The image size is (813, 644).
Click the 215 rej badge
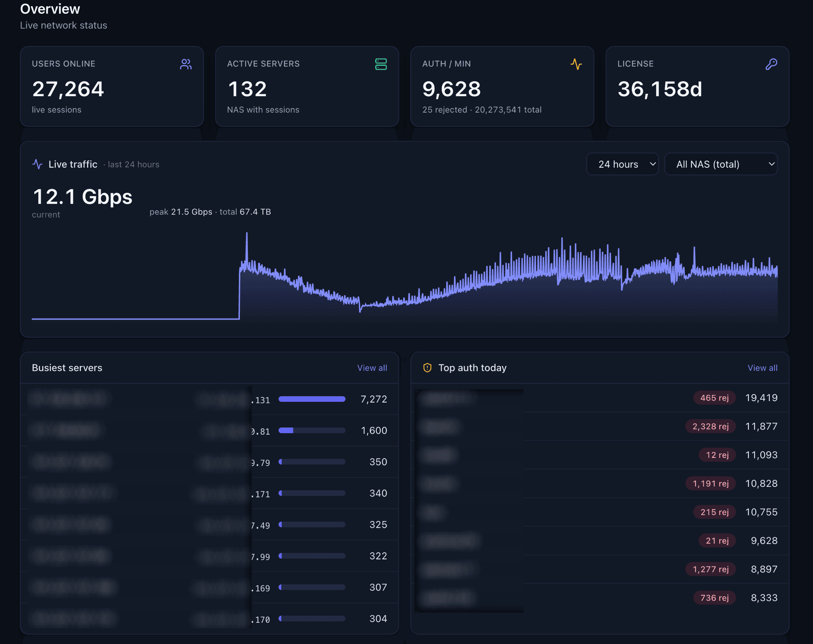[x=714, y=512]
